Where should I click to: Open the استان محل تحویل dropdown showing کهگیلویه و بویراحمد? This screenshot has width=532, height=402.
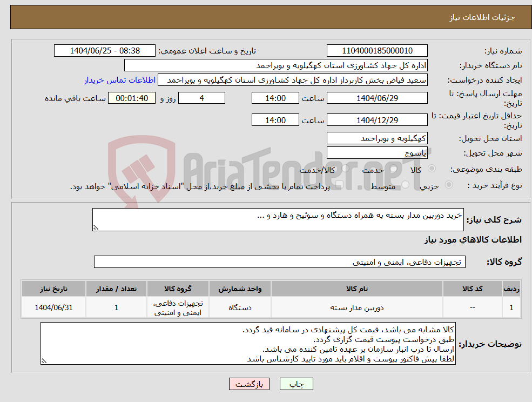pos(377,138)
